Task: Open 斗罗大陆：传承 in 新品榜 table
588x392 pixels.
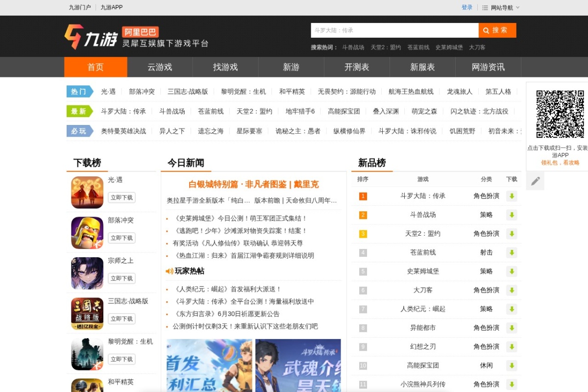Action: 423,196
